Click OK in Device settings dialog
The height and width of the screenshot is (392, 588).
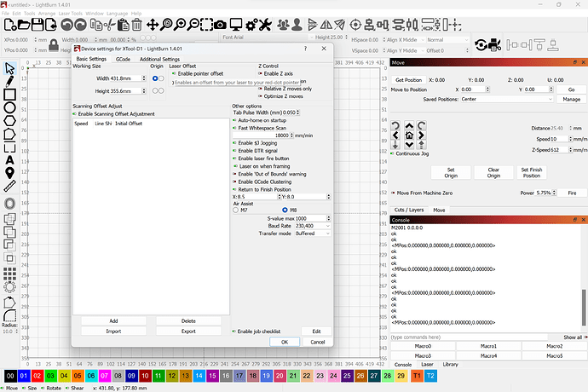[x=285, y=342]
